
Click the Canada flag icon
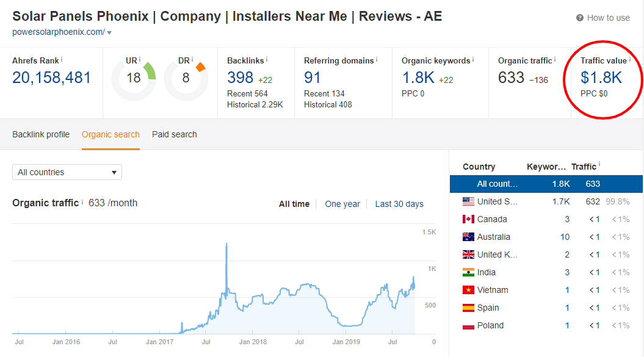coord(468,219)
